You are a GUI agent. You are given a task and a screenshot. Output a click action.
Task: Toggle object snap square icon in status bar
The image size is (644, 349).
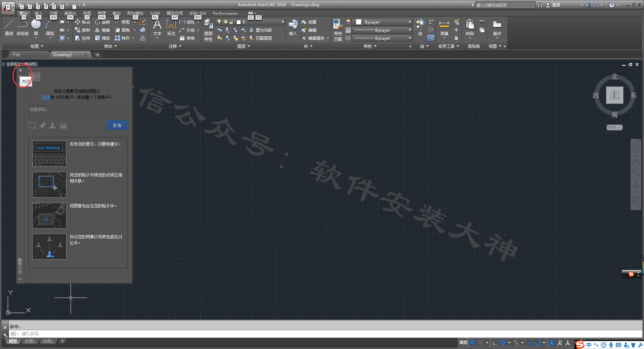point(537,342)
